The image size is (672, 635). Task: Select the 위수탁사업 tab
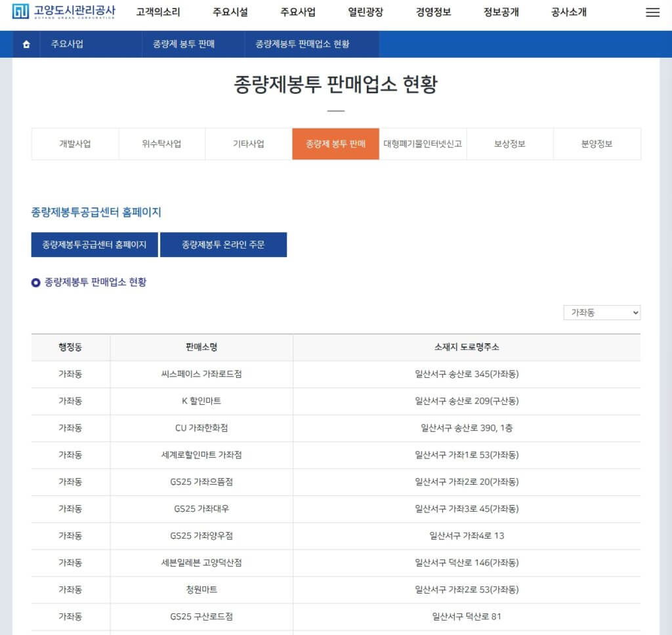coord(162,143)
